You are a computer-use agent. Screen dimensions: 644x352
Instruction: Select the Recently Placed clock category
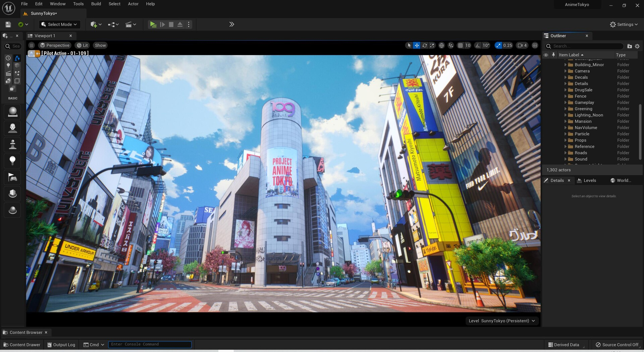click(8, 58)
